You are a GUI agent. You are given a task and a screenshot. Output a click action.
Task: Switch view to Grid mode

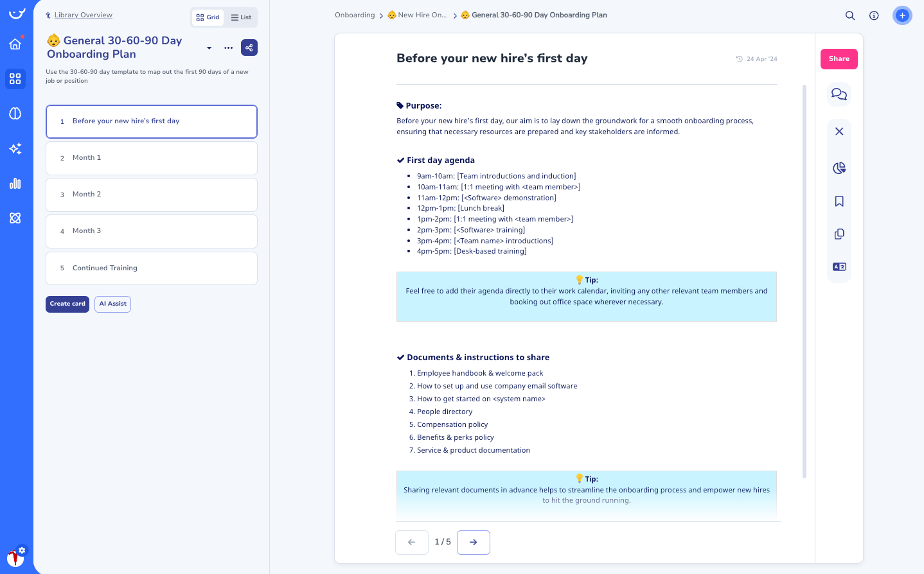(208, 17)
